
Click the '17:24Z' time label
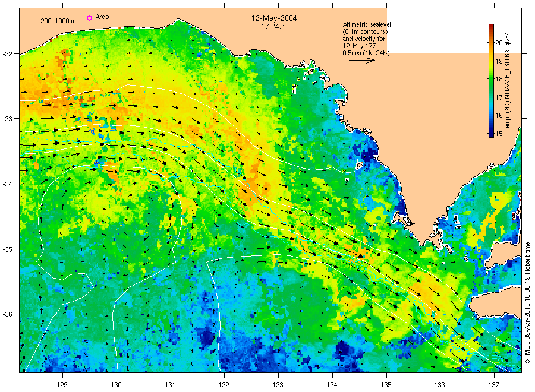point(273,27)
